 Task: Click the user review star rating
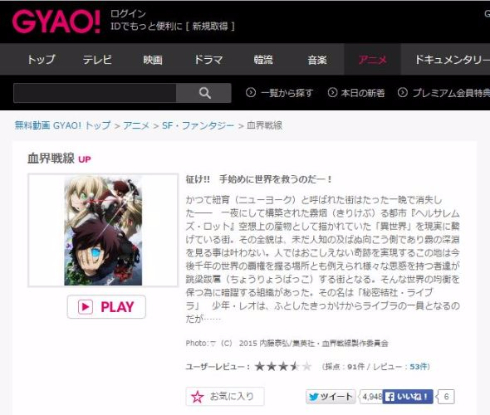coord(283,367)
